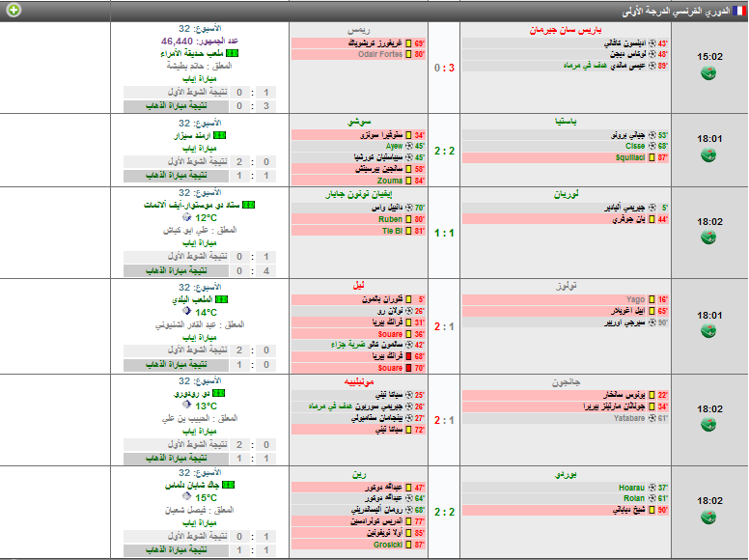The width and height of the screenshot is (749, 560).
Task: Click the green ball icon in Lorient row
Action: 708,238
